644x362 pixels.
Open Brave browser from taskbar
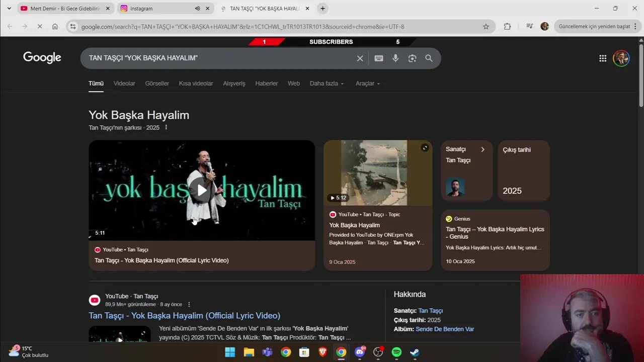(x=323, y=352)
